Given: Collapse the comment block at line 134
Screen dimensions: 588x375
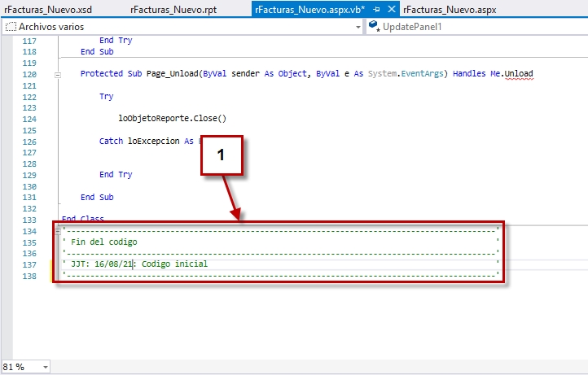Looking at the screenshot, I should click(57, 230).
